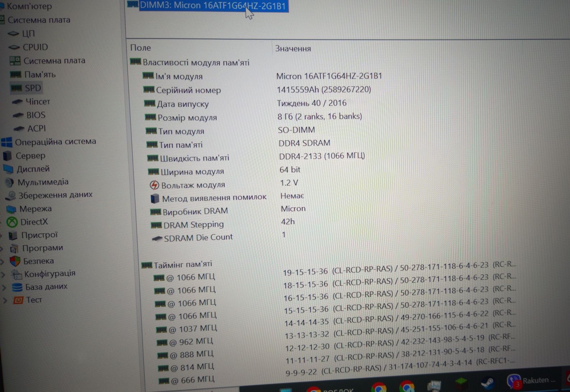This screenshot has width=570, height=392.
Task: Click the Пристрої icon
Action: (x=13, y=235)
